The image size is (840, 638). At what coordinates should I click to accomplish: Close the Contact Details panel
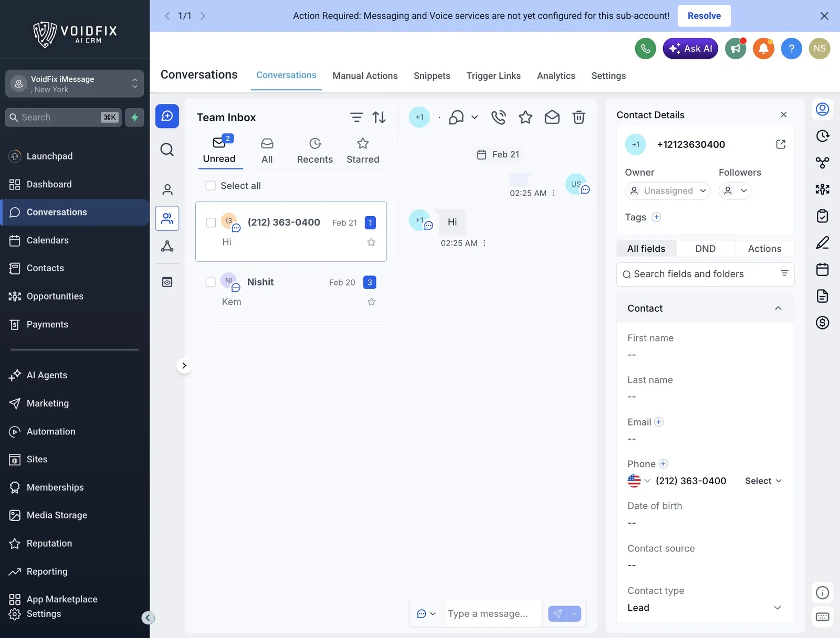point(784,115)
